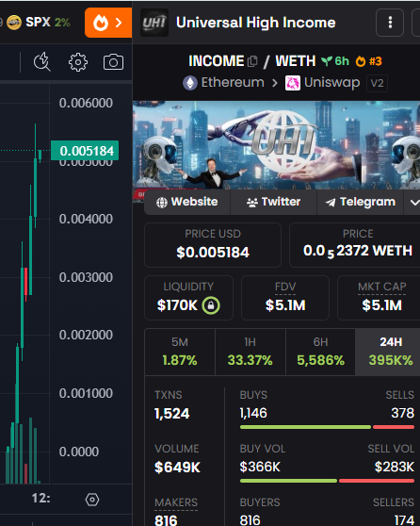Screen dimensions: 420x526
Task: Click the UHI banner image
Action: [276, 146]
